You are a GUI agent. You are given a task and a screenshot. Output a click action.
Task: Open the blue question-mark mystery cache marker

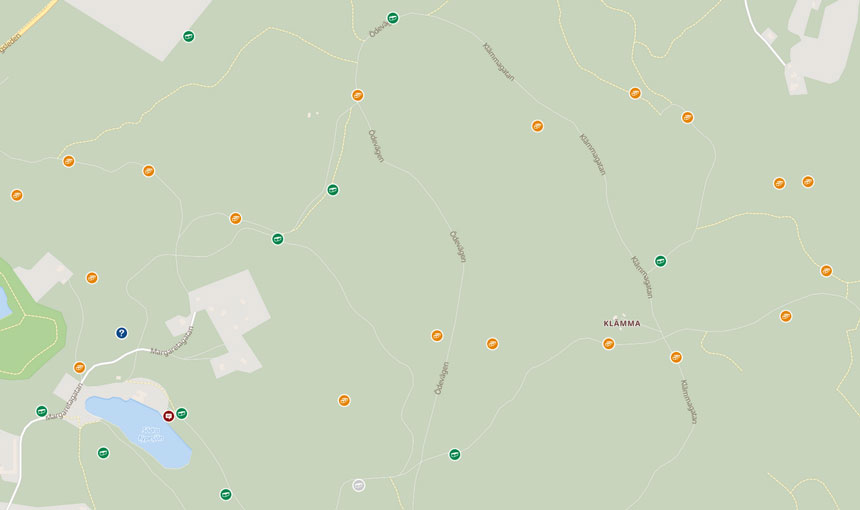coord(122,333)
